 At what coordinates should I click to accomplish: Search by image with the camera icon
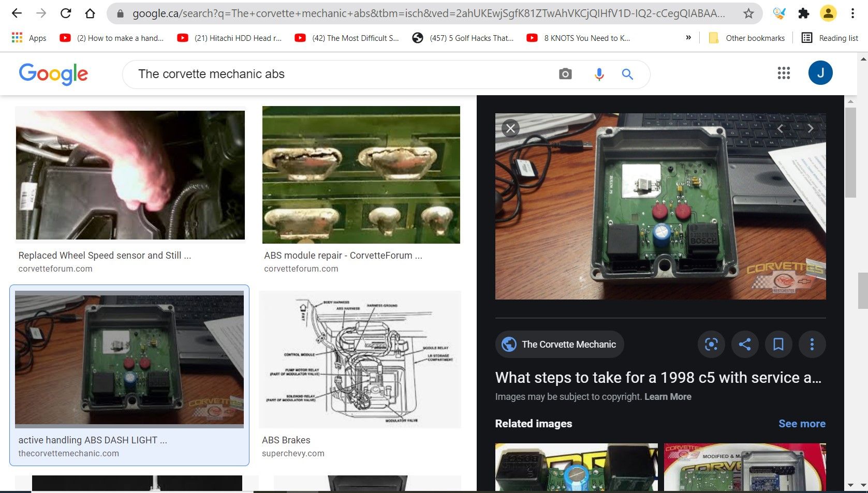click(565, 74)
